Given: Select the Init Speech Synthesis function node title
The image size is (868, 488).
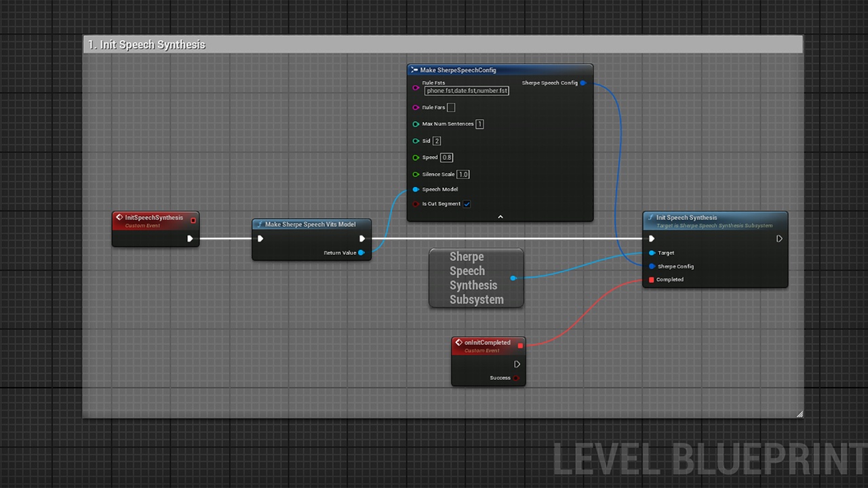Looking at the screenshot, I should [x=686, y=218].
